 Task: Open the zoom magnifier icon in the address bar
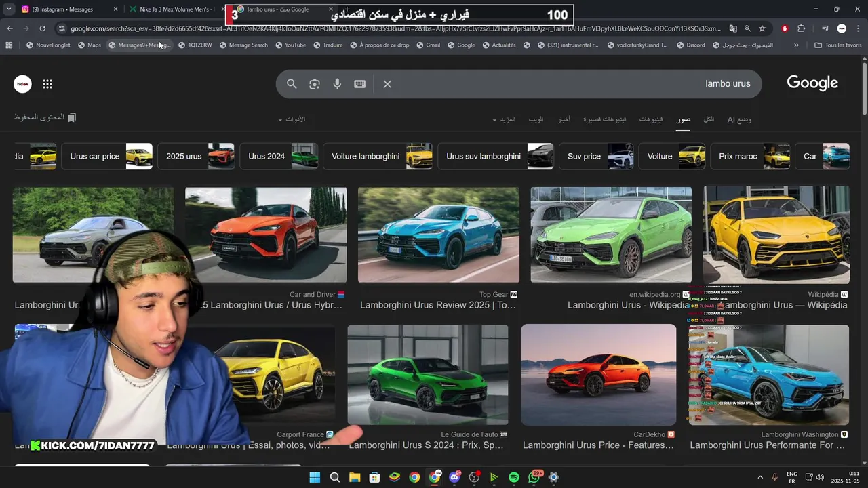tap(747, 28)
